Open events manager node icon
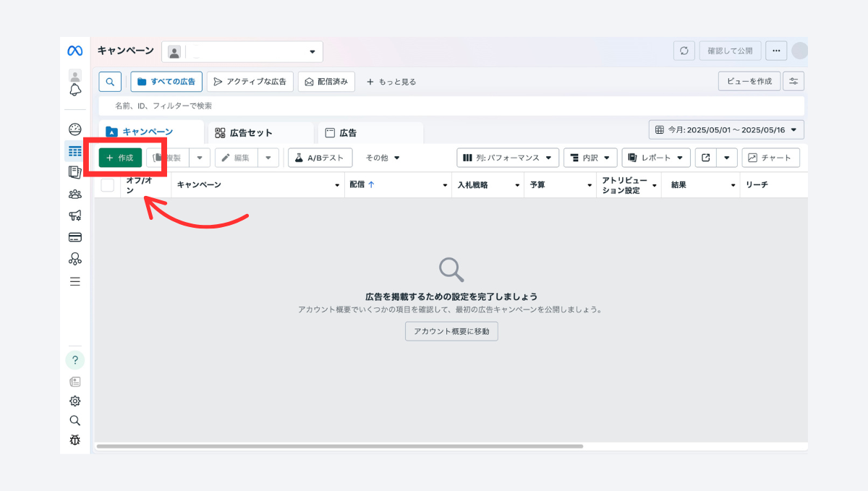The width and height of the screenshot is (868, 491). tap(75, 258)
